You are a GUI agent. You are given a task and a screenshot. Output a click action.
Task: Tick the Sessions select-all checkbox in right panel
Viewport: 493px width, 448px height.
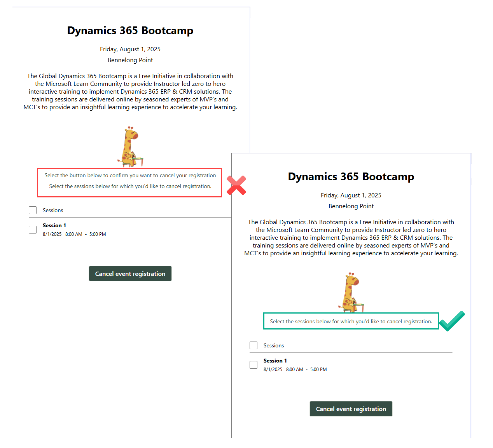tap(253, 345)
